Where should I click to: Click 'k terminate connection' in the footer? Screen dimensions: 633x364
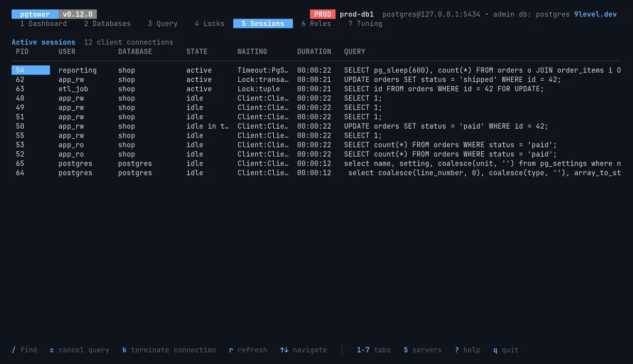pos(169,350)
